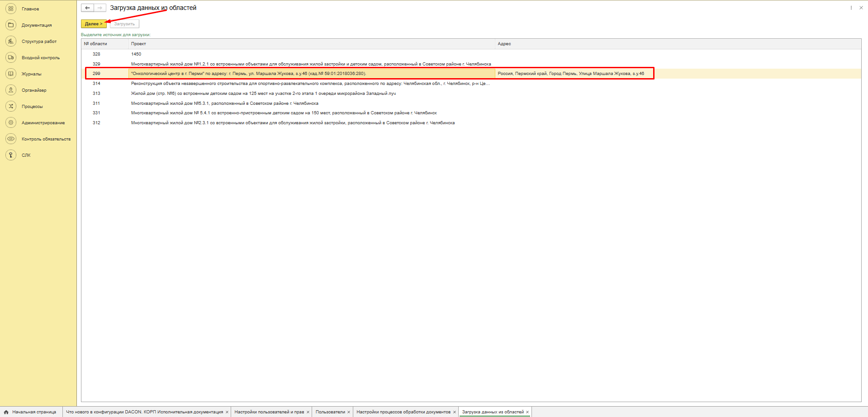The height and width of the screenshot is (417, 868).
Task: Open the Документация folder icon
Action: tap(11, 25)
